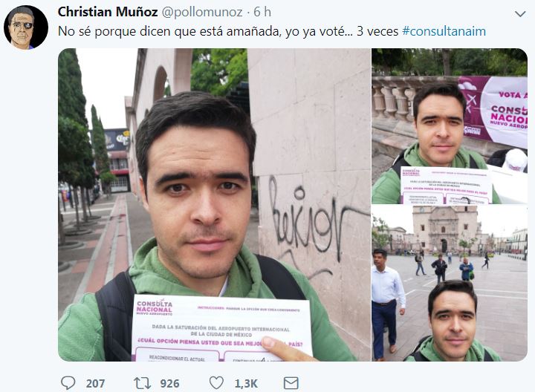This screenshot has height=392, width=535.
Task: Retweet using the arrows icon
Action: tap(142, 383)
